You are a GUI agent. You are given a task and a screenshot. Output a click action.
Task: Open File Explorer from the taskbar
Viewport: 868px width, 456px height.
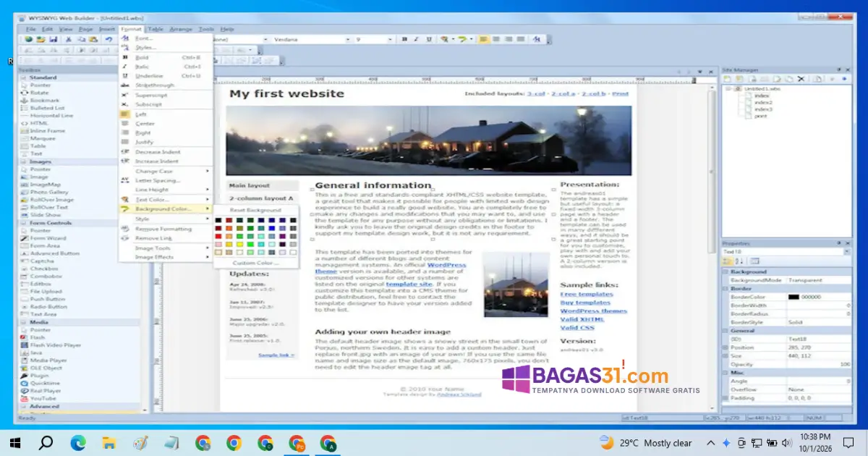pos(109,442)
